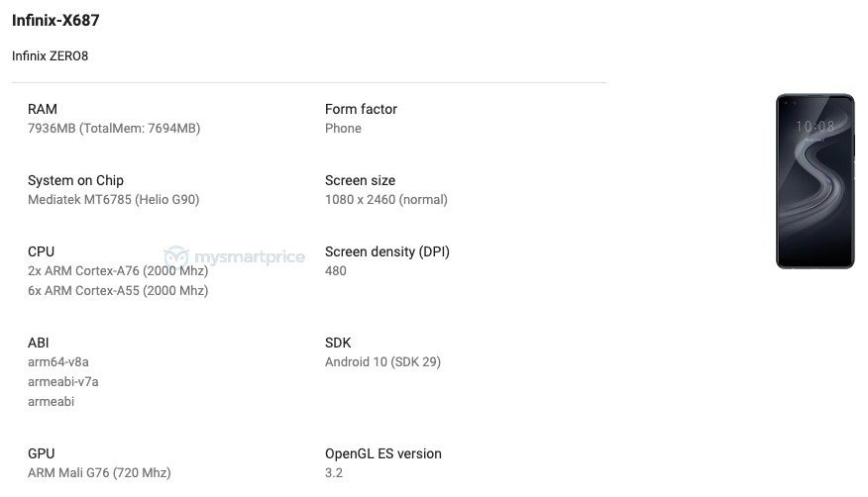Select the Phone form factor value
868x497 pixels.
pyautogui.click(x=343, y=129)
